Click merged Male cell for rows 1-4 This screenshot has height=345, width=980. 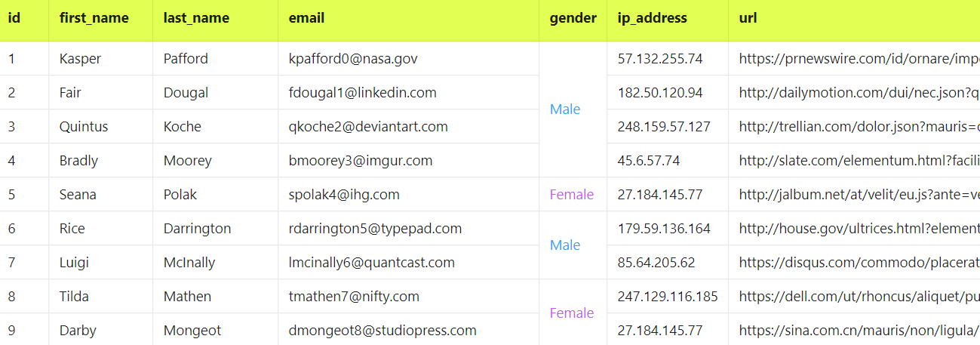tap(573, 109)
